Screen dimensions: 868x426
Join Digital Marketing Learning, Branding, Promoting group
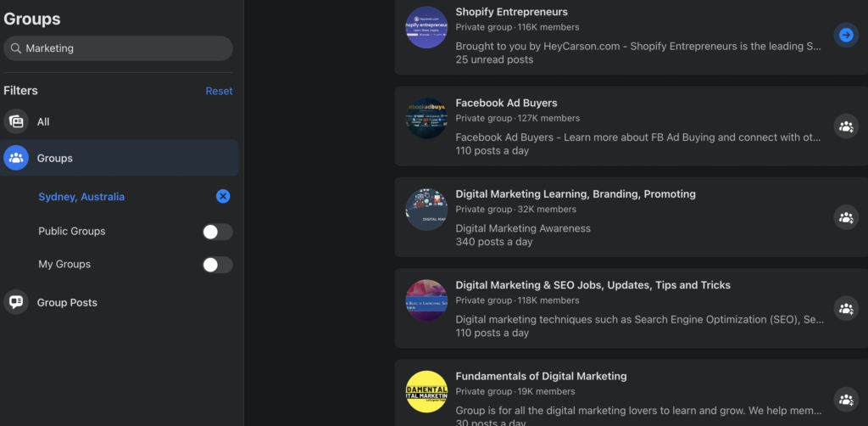pos(846,217)
